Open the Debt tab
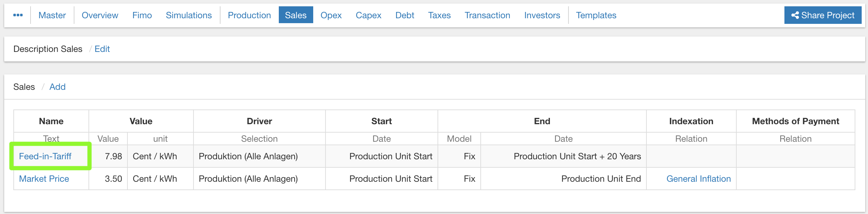868x214 pixels. [x=405, y=15]
